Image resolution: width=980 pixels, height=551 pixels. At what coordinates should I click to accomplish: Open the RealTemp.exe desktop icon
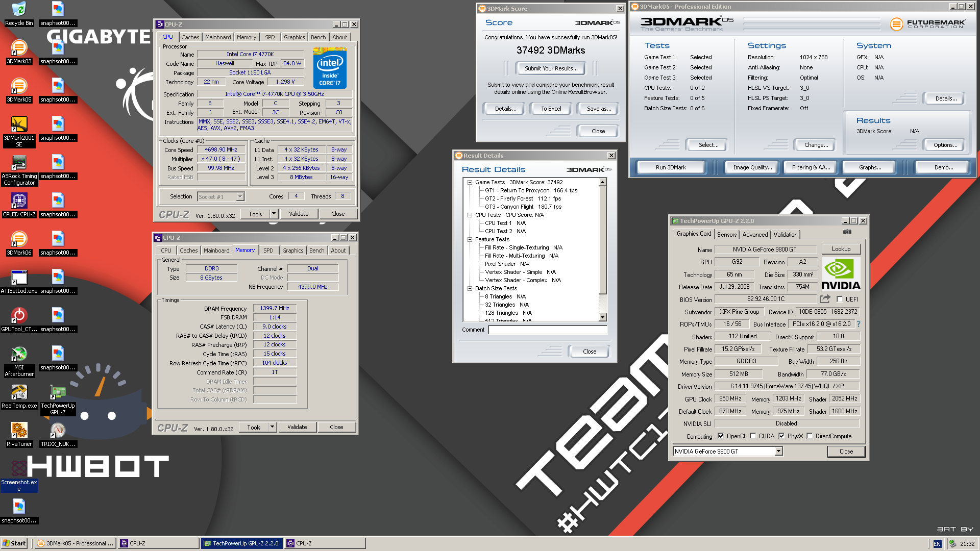pos(19,396)
